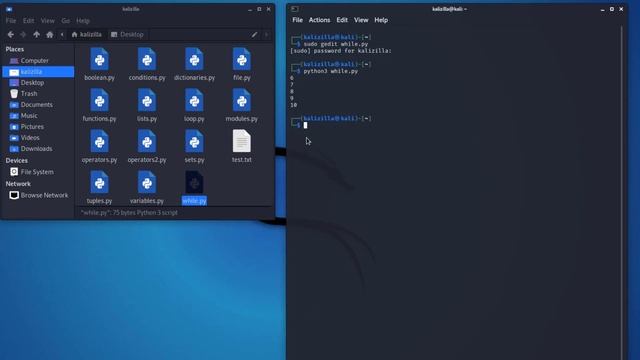Viewport: 640px width, 360px height.
Task: Click status bar while.py info text
Action: (129, 213)
